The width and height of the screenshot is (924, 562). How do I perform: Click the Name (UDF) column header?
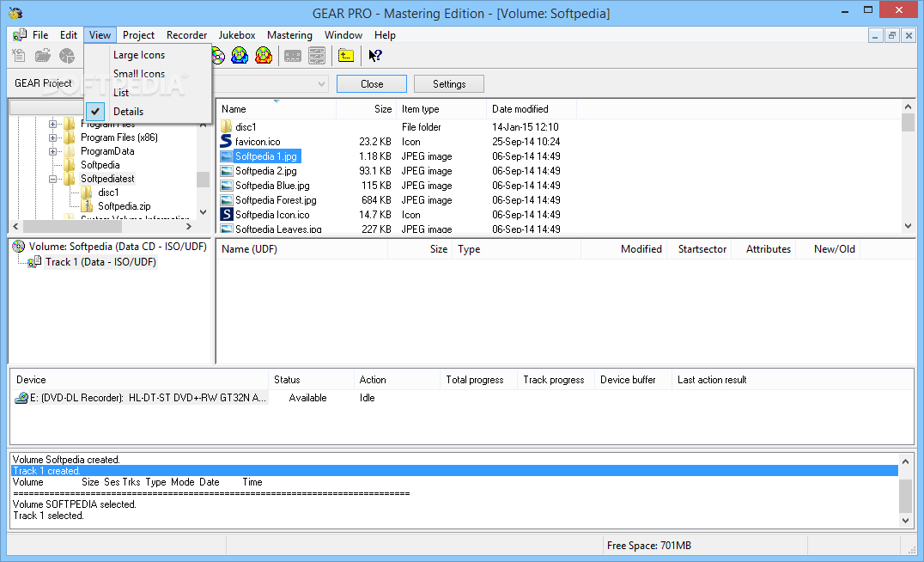coord(301,249)
